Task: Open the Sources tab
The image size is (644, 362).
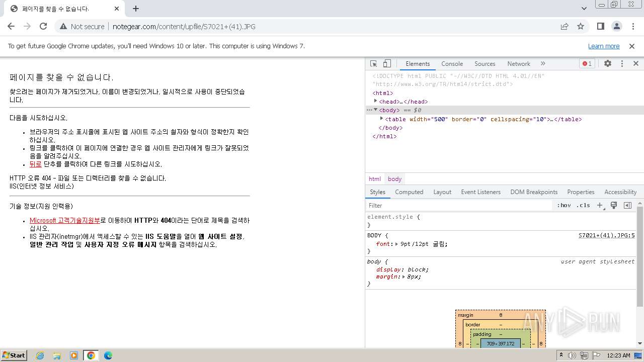Action: 485,64
